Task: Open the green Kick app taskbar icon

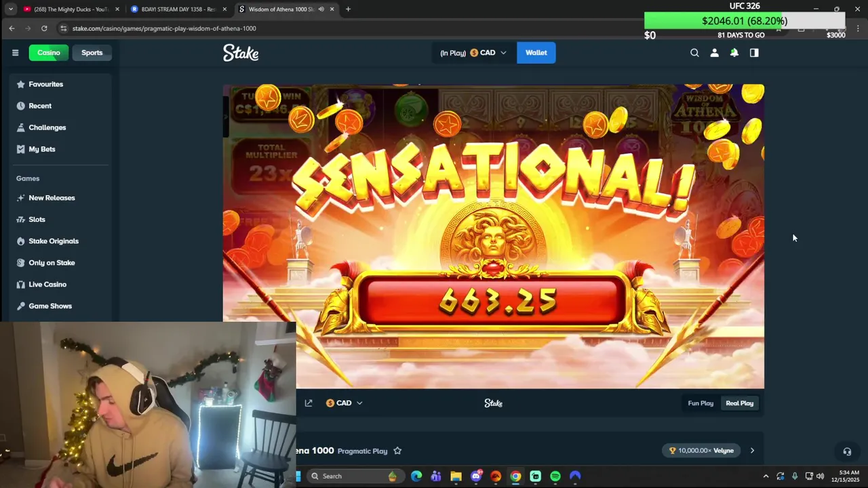Action: [535, 476]
